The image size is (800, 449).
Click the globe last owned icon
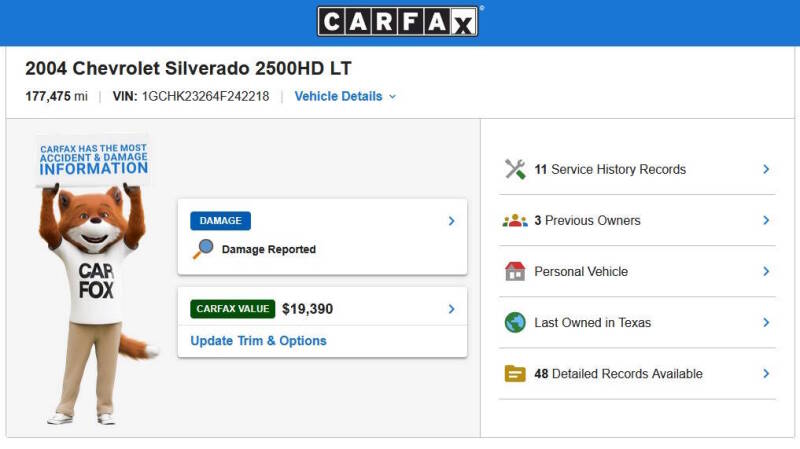click(x=515, y=322)
